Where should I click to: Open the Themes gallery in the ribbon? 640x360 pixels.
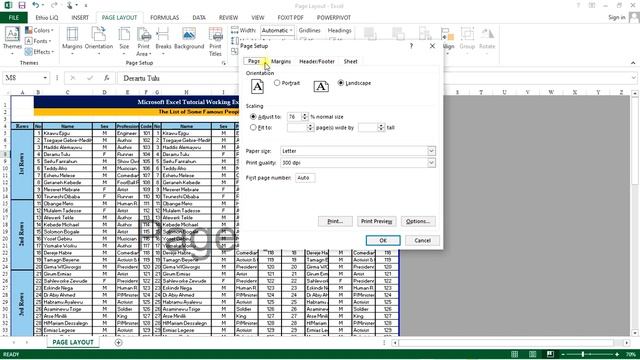(12, 41)
